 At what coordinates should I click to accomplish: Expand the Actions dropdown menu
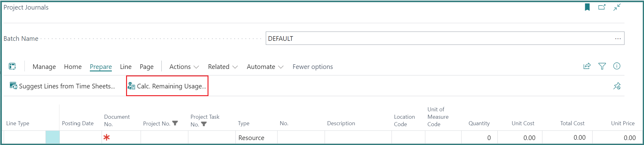coord(184,67)
